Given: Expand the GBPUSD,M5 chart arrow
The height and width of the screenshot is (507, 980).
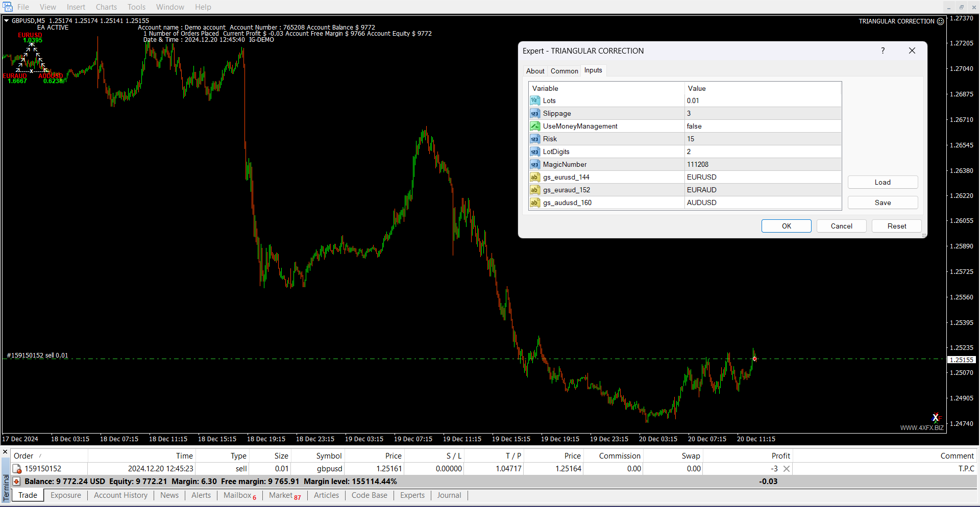Looking at the screenshot, I should (x=7, y=21).
